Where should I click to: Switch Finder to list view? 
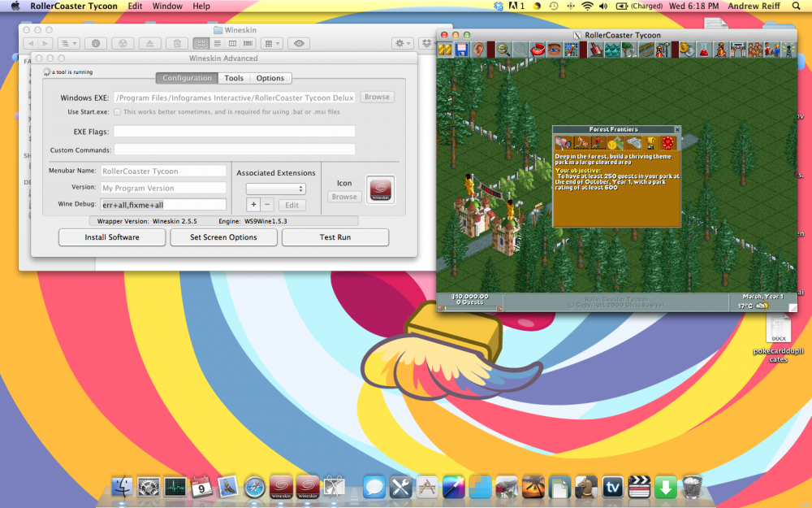pyautogui.click(x=217, y=43)
